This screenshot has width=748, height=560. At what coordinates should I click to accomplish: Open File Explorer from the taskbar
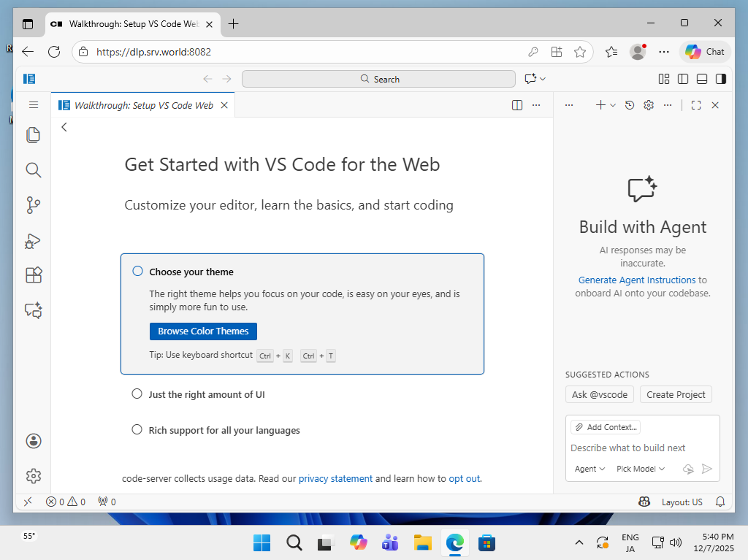[422, 542]
